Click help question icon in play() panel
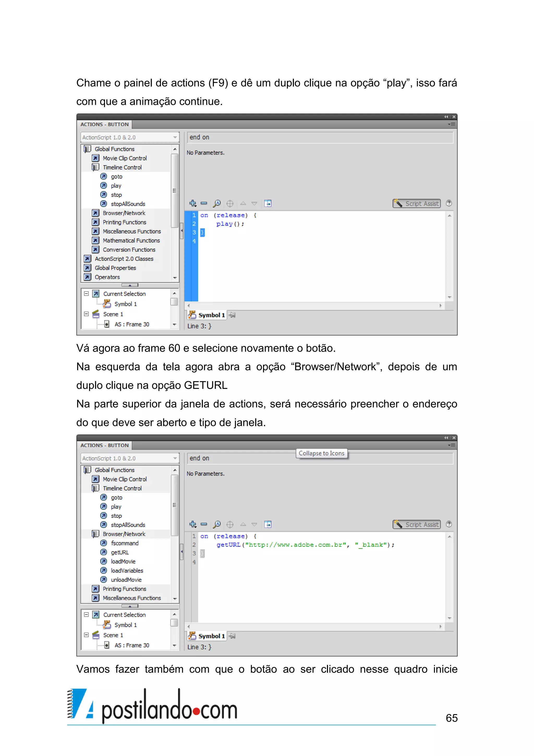This screenshot has width=534, height=756. point(449,203)
